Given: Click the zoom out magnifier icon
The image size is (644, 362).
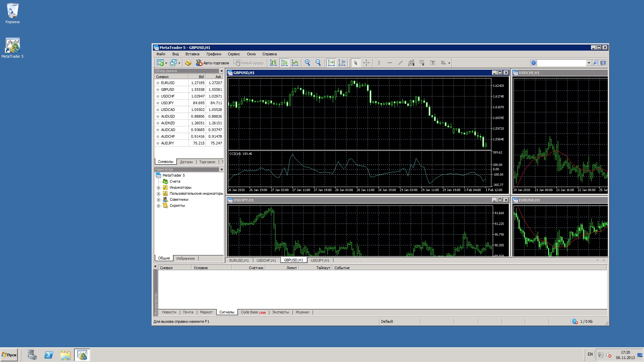Looking at the screenshot, I should point(318,63).
